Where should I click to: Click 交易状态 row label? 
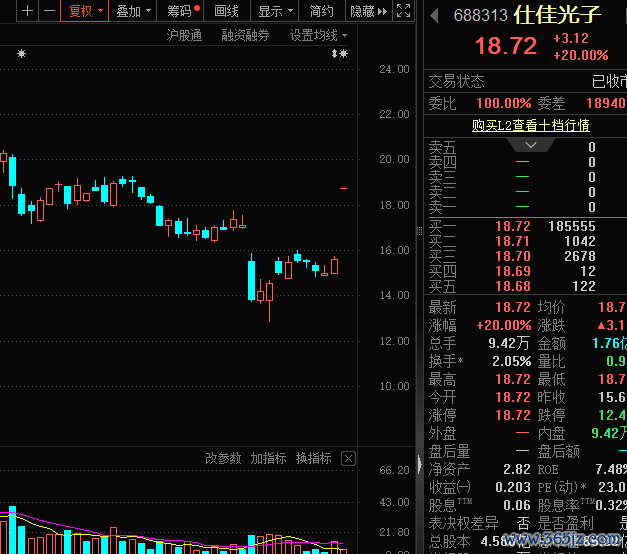pos(456,82)
